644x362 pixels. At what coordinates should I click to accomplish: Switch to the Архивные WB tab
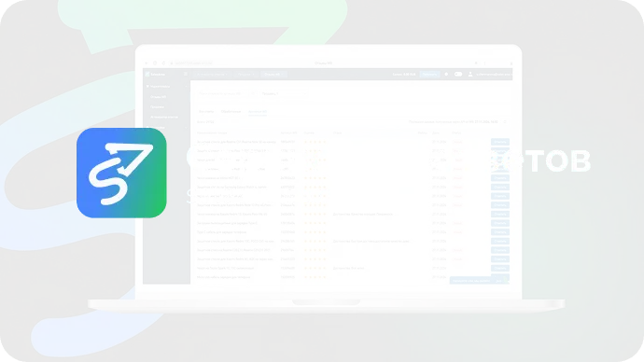[258, 112]
